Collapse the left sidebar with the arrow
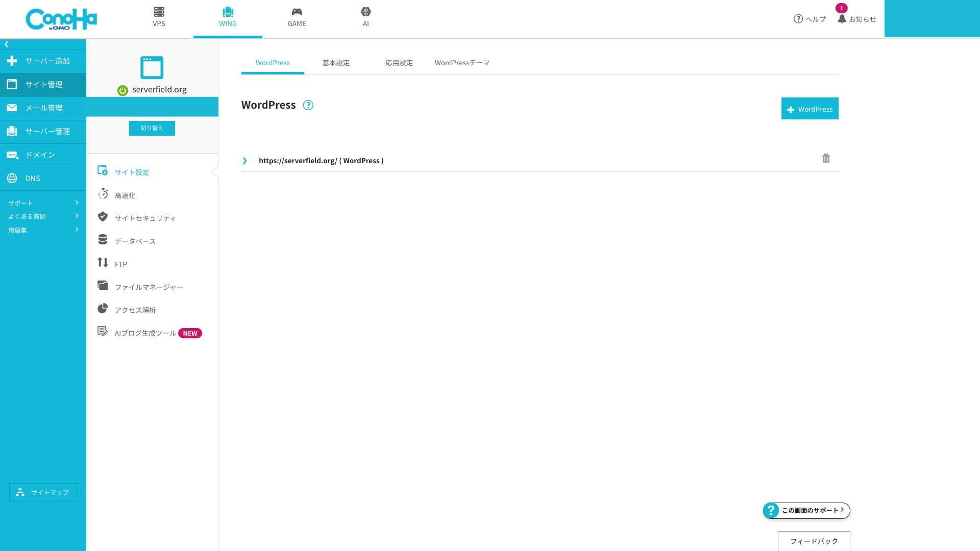The image size is (980, 551). (6, 44)
